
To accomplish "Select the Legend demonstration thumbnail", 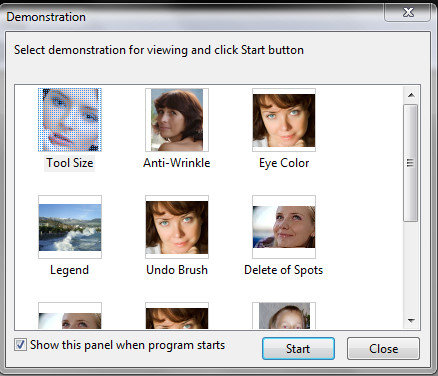I will pyautogui.click(x=70, y=227).
